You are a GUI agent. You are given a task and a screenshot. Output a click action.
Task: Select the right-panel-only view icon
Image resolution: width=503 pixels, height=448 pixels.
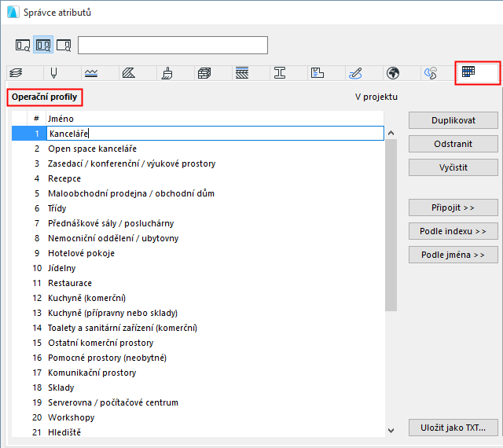tap(64, 45)
